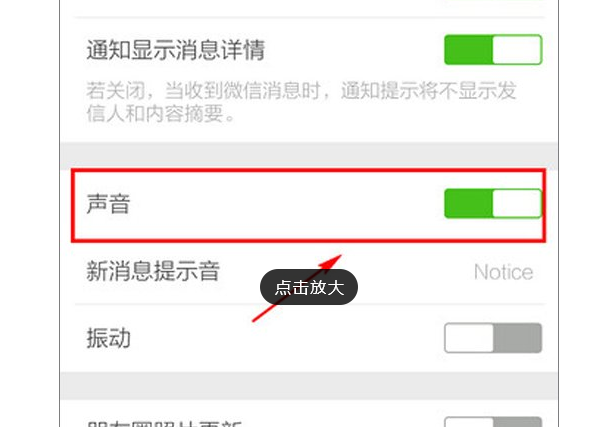
Task: Toggle the partially visible bottom switch
Action: click(493, 422)
